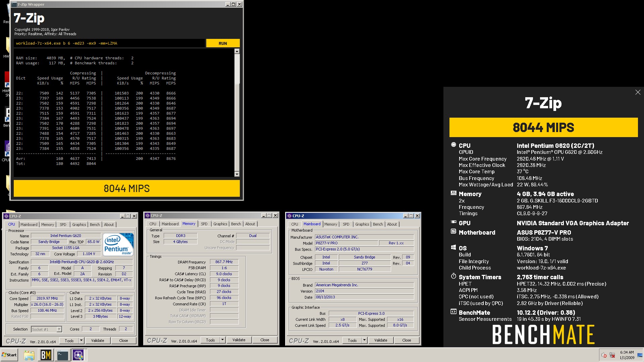Screen dimensions: 644x362
Task: Click Close button in right CPU-Z window
Action: point(407,340)
